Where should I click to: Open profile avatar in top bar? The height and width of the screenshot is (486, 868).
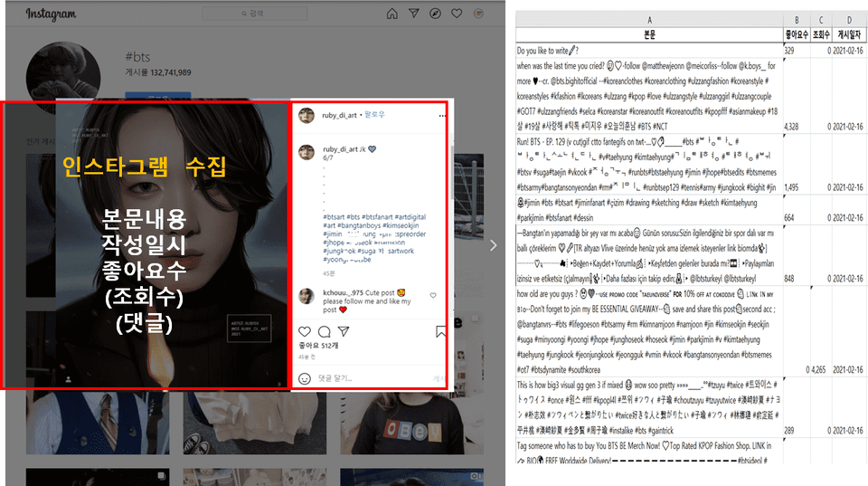pyautogui.click(x=478, y=14)
